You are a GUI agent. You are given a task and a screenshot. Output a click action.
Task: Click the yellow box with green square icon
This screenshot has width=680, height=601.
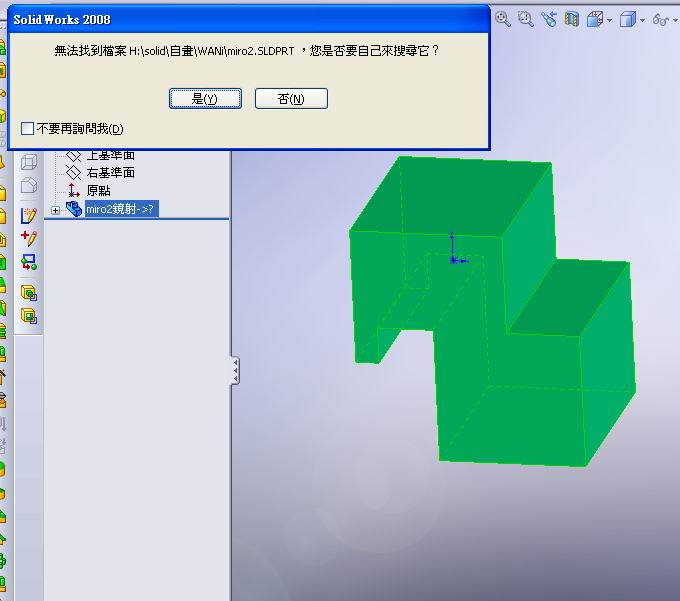pos(29,316)
